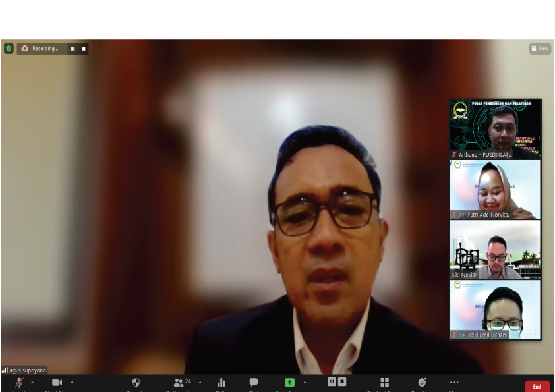This screenshot has width=555, height=392.
Task: Toggle the video camera icon
Action: (57, 383)
